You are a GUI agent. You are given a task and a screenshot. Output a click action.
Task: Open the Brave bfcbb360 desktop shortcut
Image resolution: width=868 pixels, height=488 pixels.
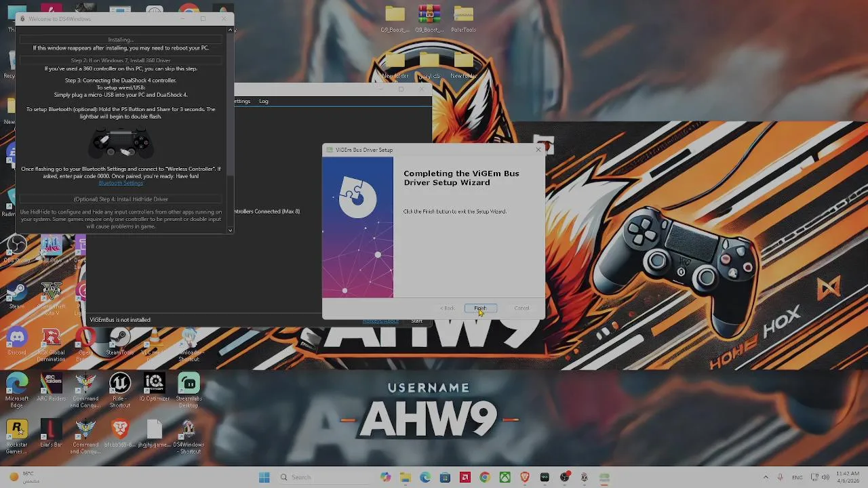(x=120, y=434)
